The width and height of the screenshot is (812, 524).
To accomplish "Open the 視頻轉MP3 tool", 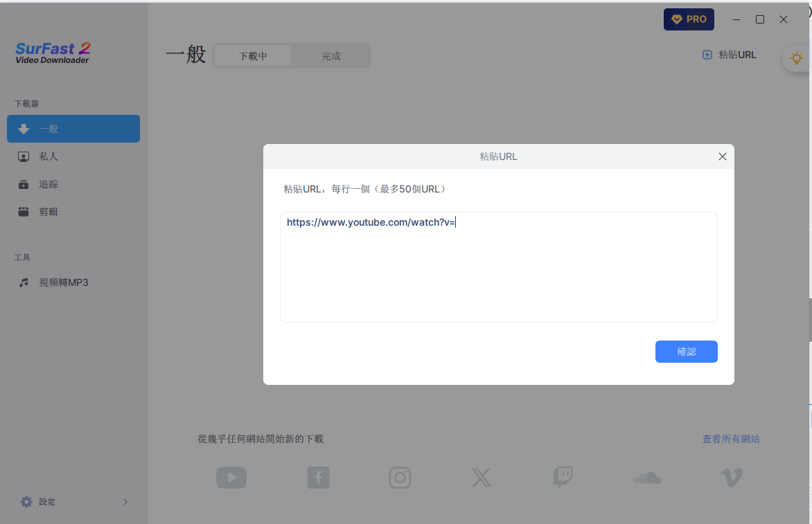I will pyautogui.click(x=73, y=282).
